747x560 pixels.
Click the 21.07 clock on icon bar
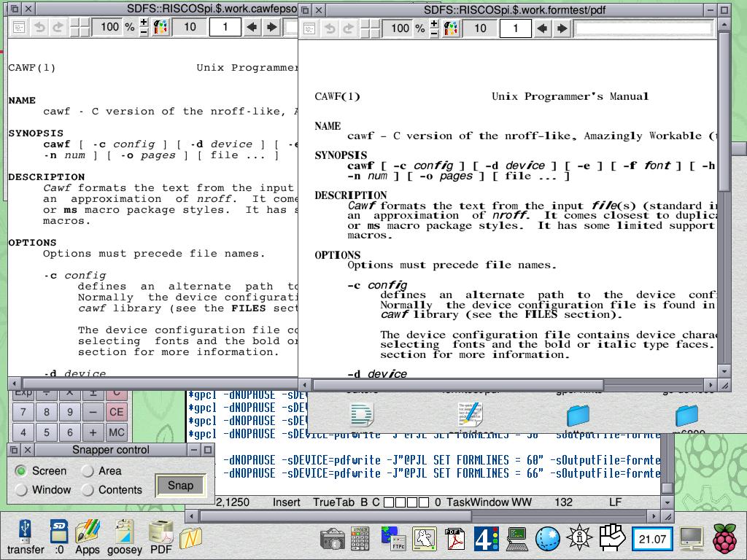pyautogui.click(x=652, y=539)
